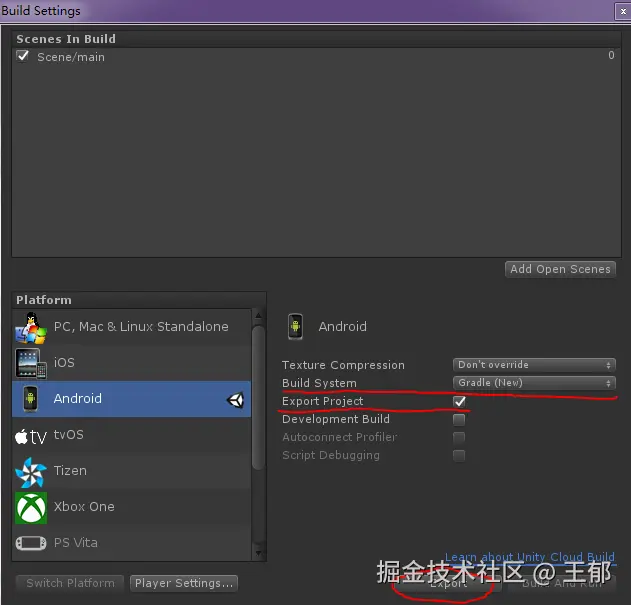631x605 pixels.
Task: Click Add Open Scenes button
Action: 560,269
